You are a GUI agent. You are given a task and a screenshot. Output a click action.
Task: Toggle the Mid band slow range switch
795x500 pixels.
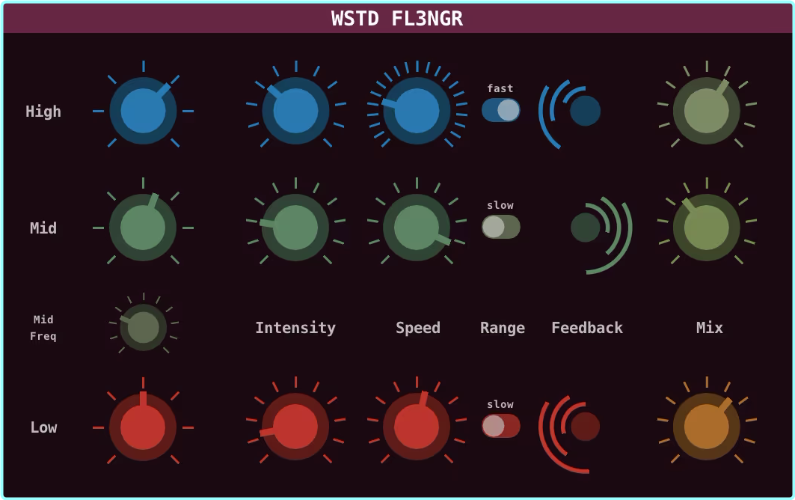[x=501, y=227]
